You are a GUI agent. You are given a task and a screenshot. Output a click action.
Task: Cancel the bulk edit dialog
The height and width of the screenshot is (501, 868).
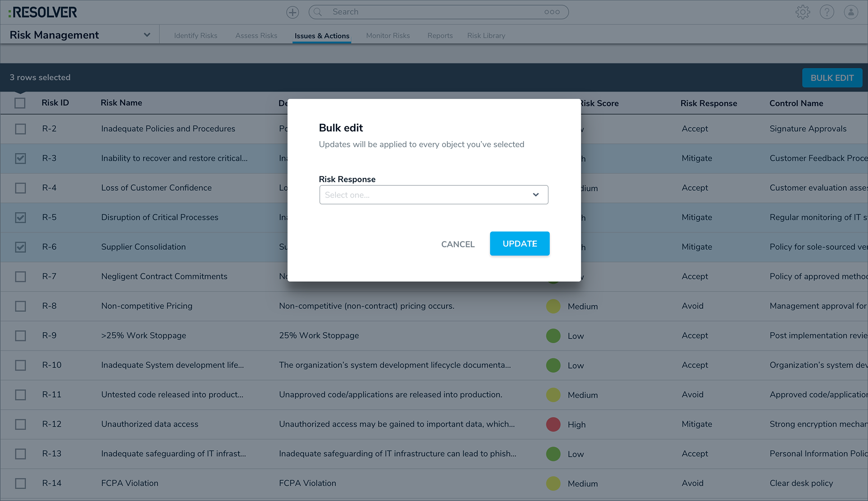click(458, 244)
